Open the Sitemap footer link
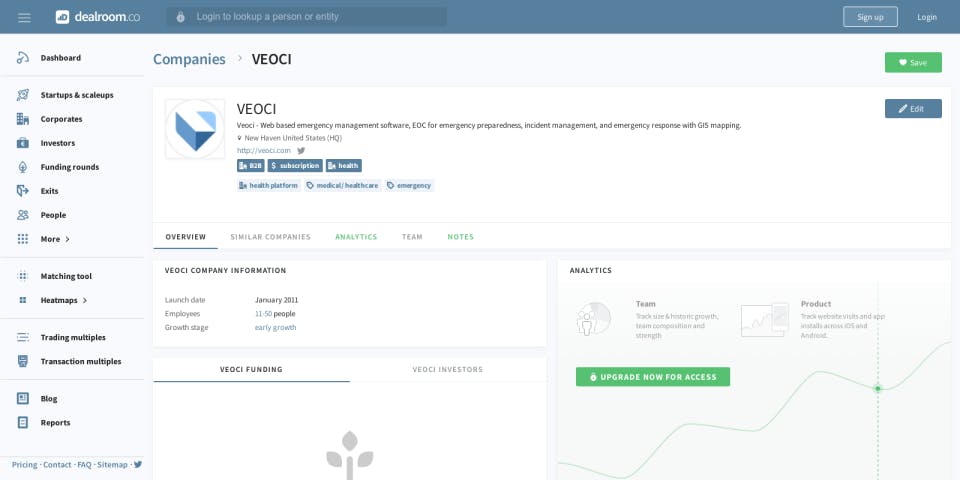Viewport: 960px width, 480px height. 113,465
